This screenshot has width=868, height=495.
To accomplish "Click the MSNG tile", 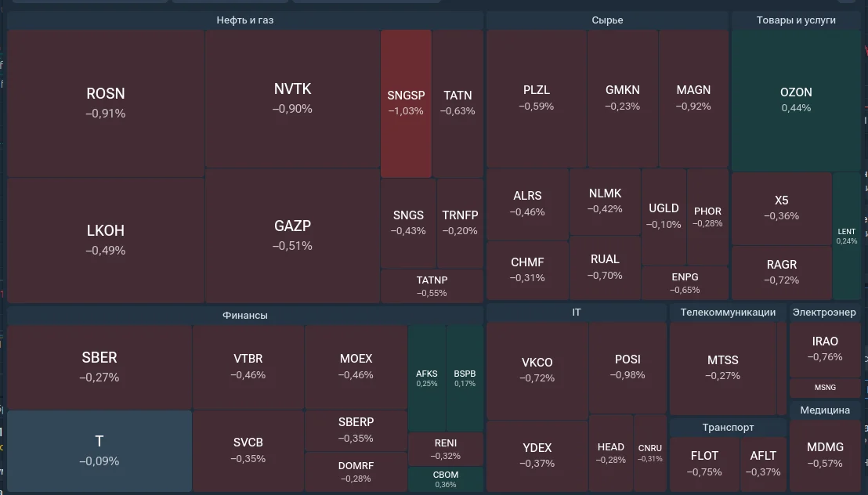I will pyautogui.click(x=825, y=388).
